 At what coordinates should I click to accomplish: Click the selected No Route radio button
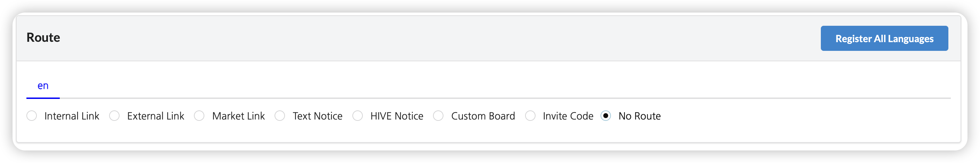click(606, 116)
